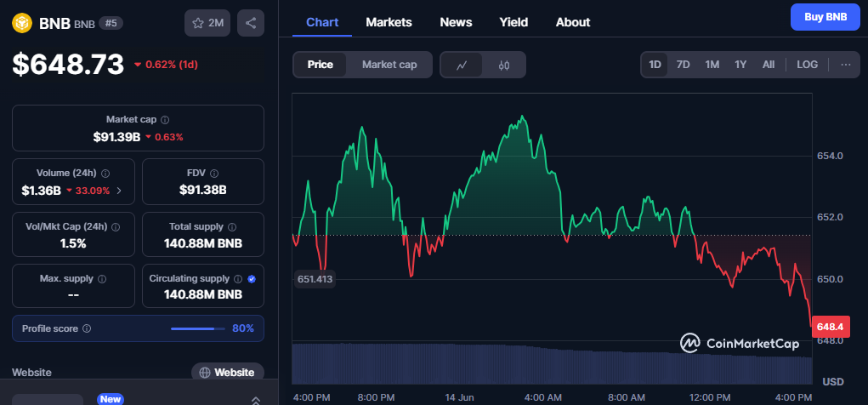Click the $648.73 price text
The height and width of the screenshot is (405, 868).
68,65
